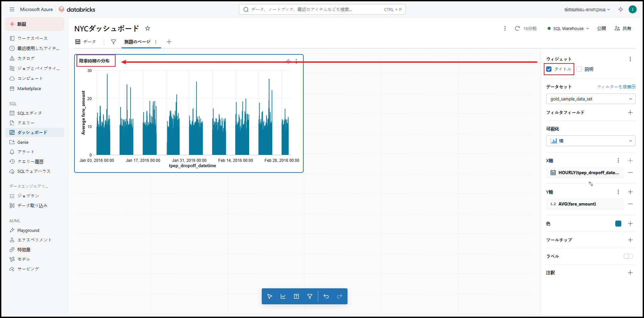Click the teal color swatch next to 色

[x=618, y=224]
